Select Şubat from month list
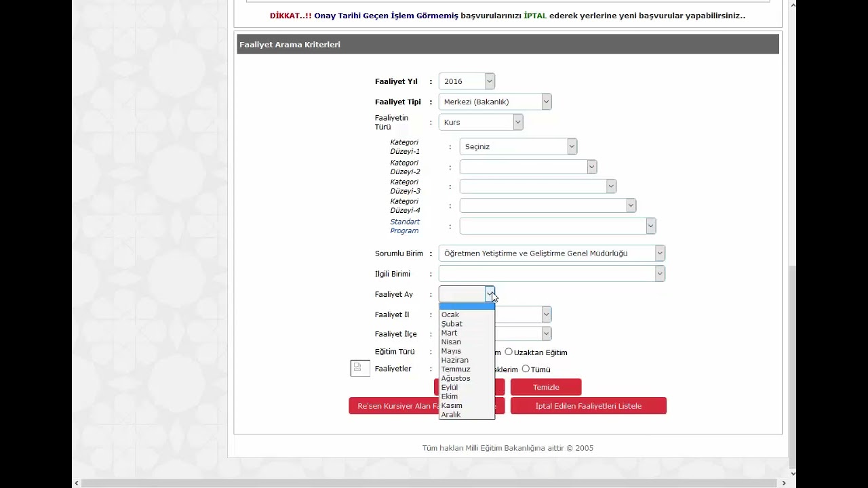The image size is (868, 488). point(467,324)
